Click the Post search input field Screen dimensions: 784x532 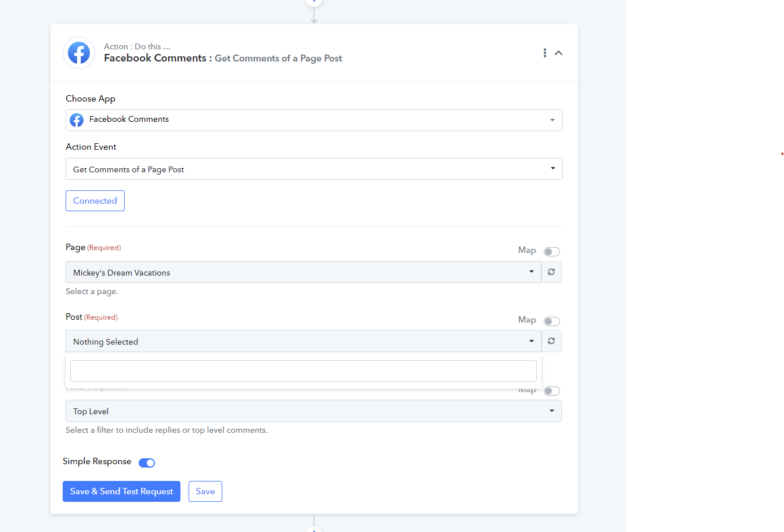tap(303, 371)
